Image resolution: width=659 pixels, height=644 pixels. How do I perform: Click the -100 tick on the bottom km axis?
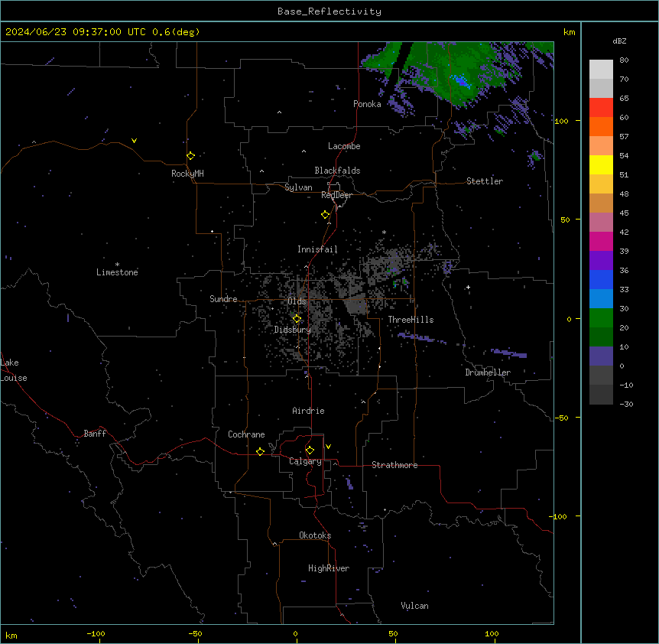[96, 633]
